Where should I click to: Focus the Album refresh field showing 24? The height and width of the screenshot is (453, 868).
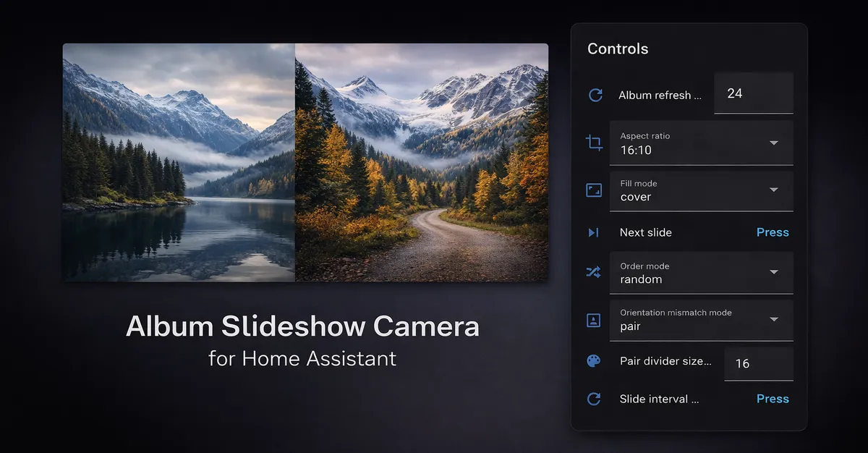point(754,93)
